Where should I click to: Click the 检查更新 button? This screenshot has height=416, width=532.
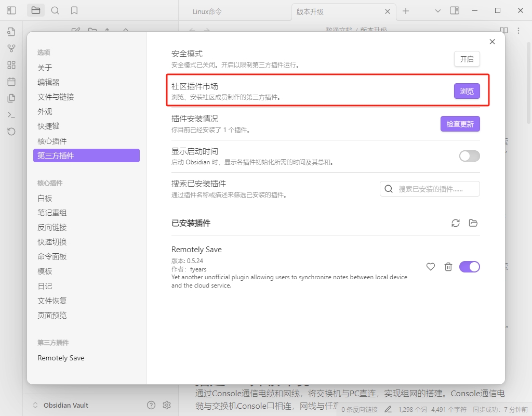coord(460,124)
